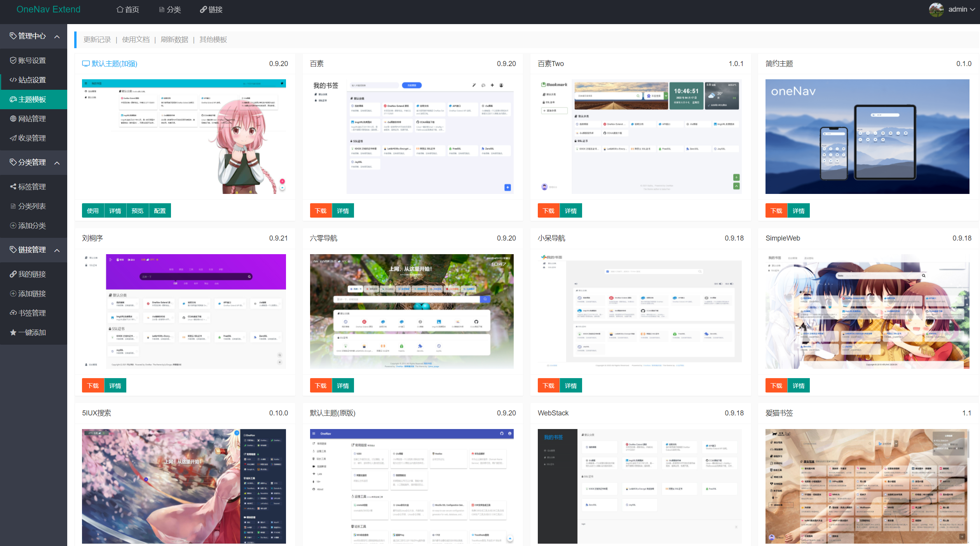
Task: Select 主题模板 menu item
Action: [32, 99]
